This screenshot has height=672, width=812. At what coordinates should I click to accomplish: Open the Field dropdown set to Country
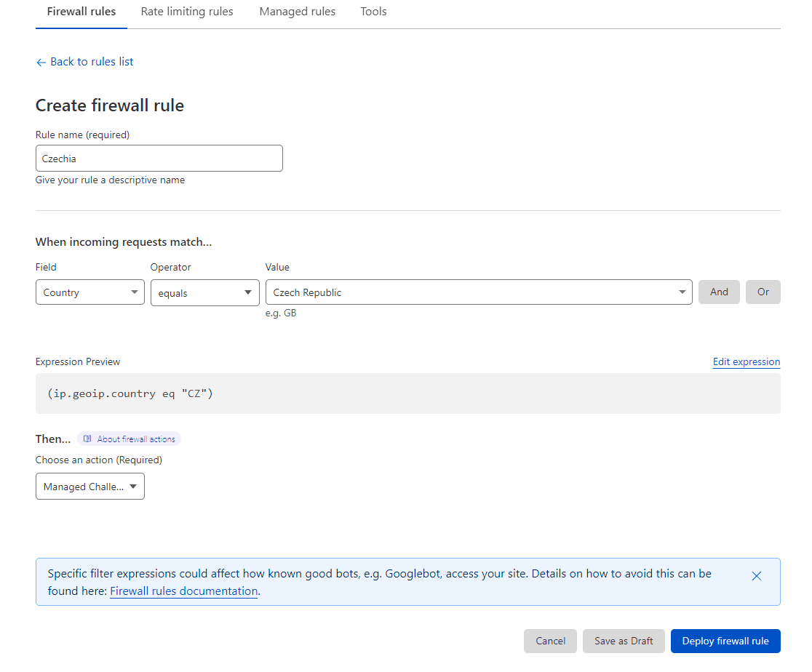[89, 292]
